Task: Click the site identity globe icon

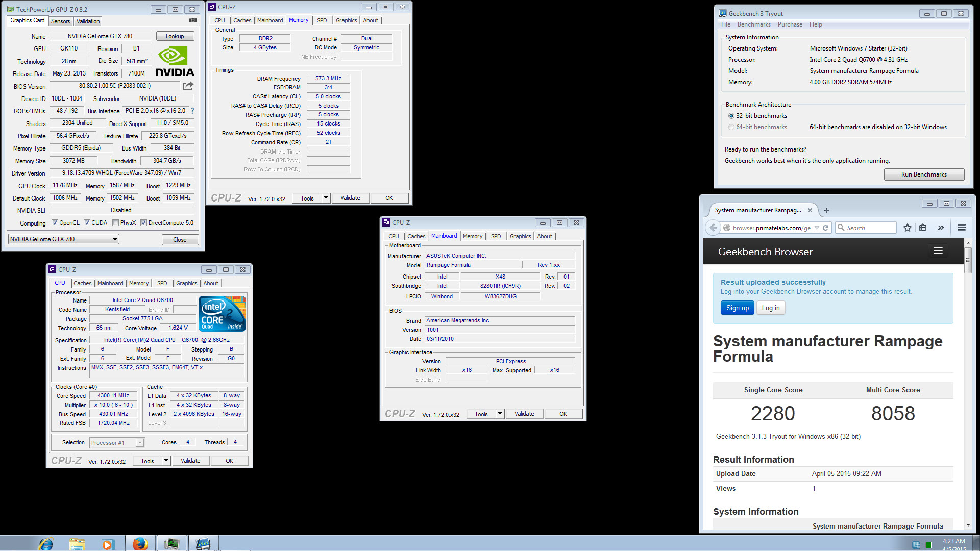Action: (727, 228)
